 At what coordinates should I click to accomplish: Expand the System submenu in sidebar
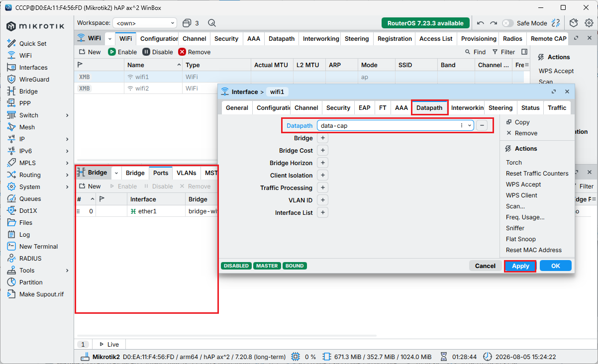(x=67, y=186)
